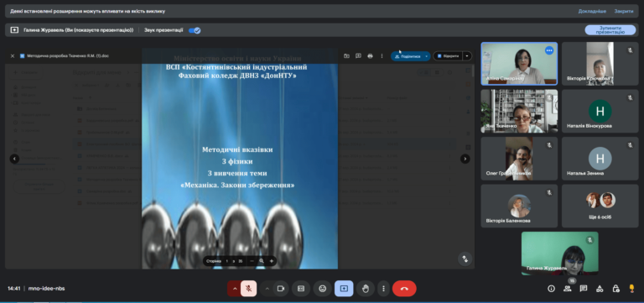Select Галина Журавель self-view tile
Screen dimensions: 644x303
(x=560, y=253)
